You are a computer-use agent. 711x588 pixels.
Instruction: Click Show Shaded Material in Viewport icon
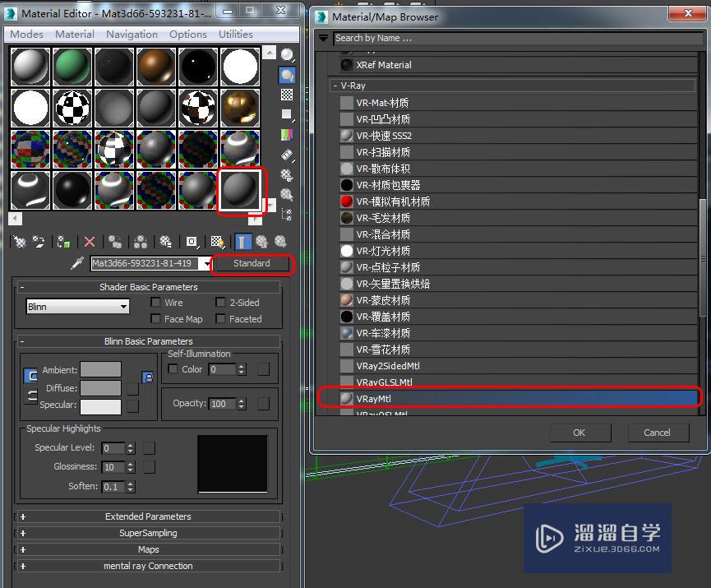[x=218, y=242]
